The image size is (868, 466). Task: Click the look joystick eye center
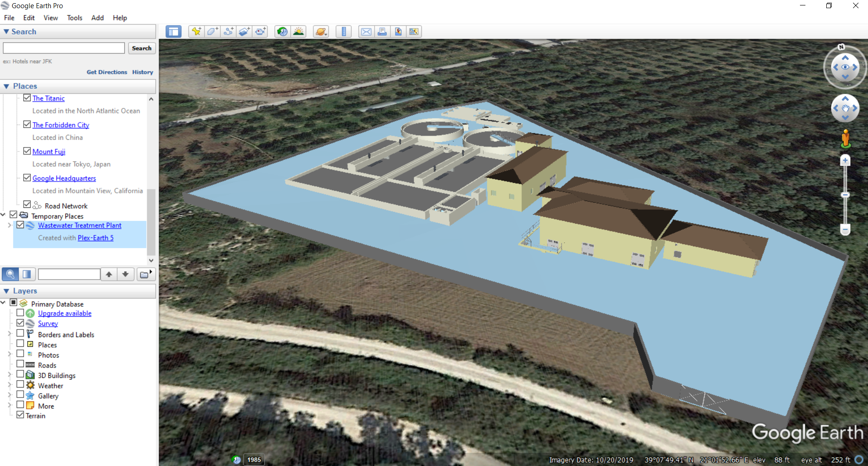845,67
